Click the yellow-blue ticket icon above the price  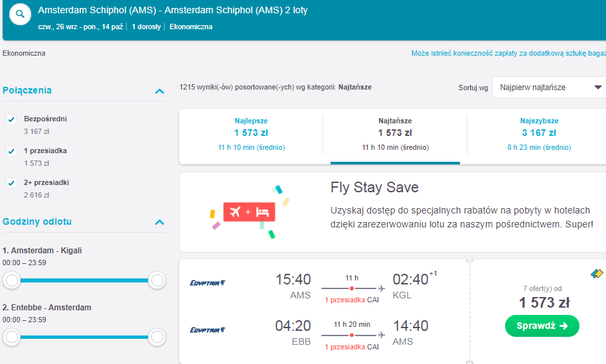click(597, 274)
